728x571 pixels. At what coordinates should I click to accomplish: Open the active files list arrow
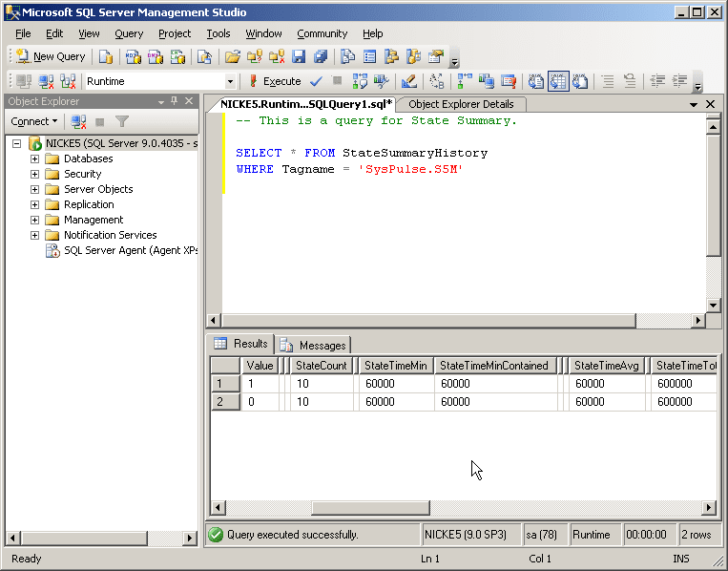pyautogui.click(x=694, y=104)
